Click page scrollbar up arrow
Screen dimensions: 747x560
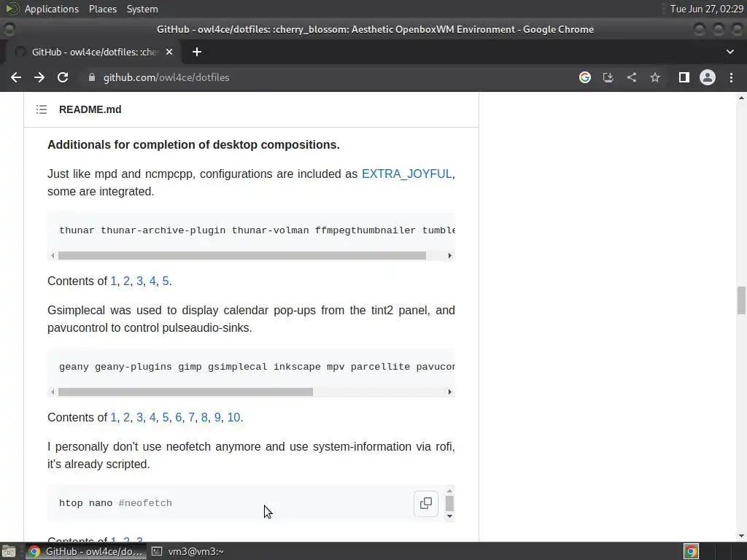(x=741, y=98)
